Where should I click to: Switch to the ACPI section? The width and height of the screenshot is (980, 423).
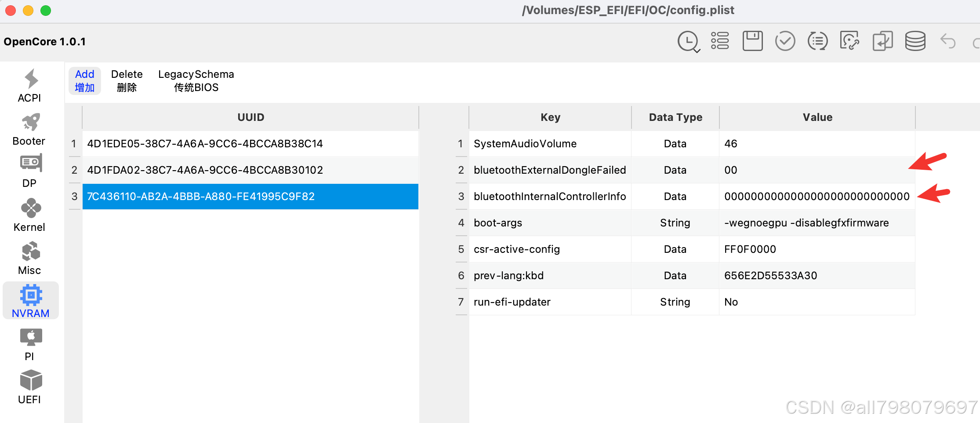tap(29, 86)
